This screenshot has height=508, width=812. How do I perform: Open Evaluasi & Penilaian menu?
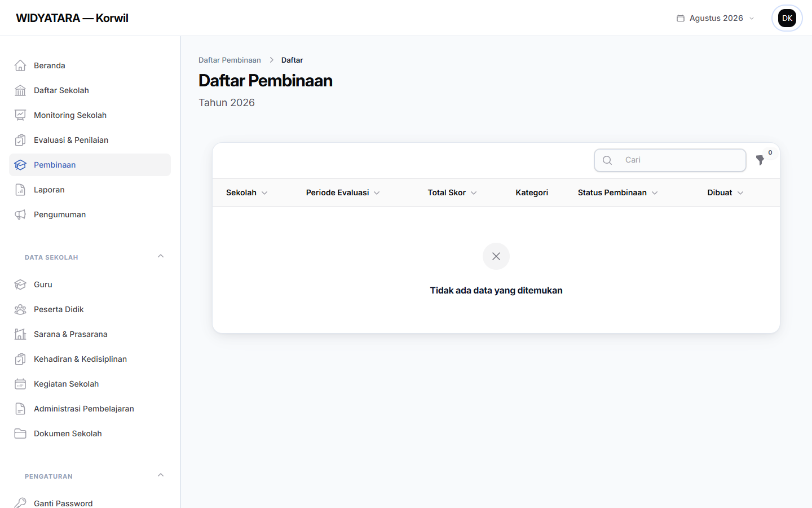point(90,140)
